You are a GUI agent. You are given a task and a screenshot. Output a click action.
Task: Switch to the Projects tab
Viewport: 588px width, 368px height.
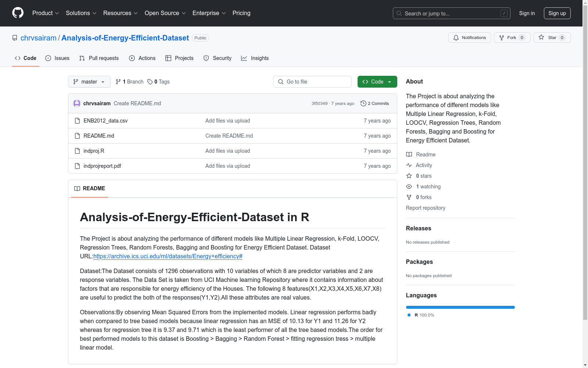tap(179, 58)
